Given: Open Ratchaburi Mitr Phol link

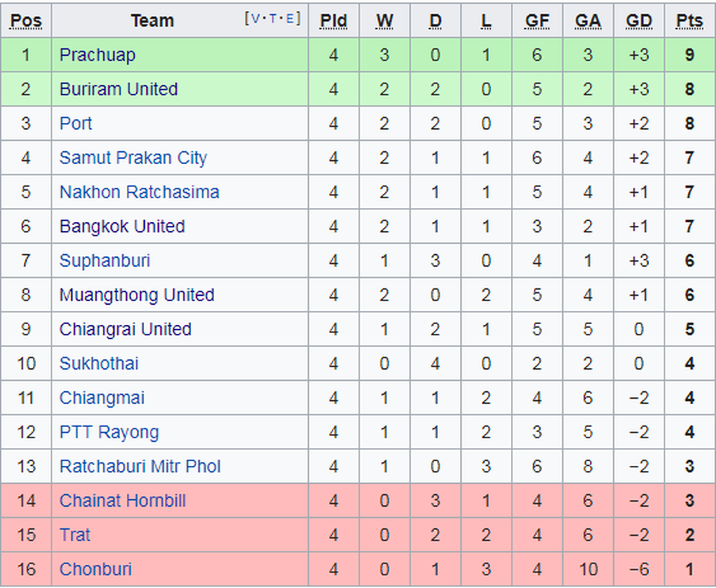Looking at the screenshot, I should (x=140, y=467).
